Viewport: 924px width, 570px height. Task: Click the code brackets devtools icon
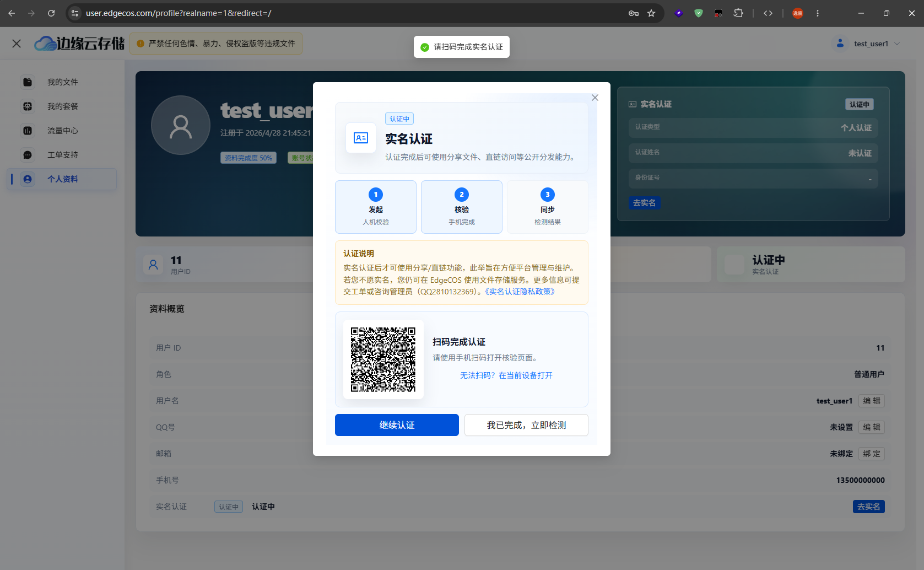(x=768, y=13)
